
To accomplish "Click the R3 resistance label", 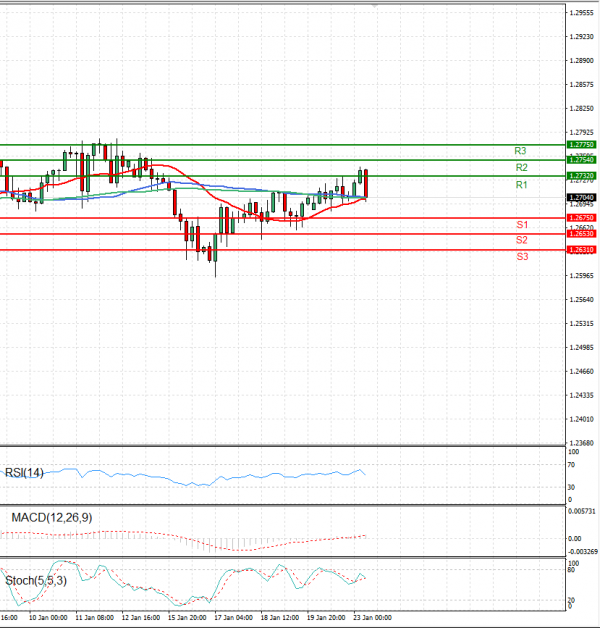I will pos(520,151).
